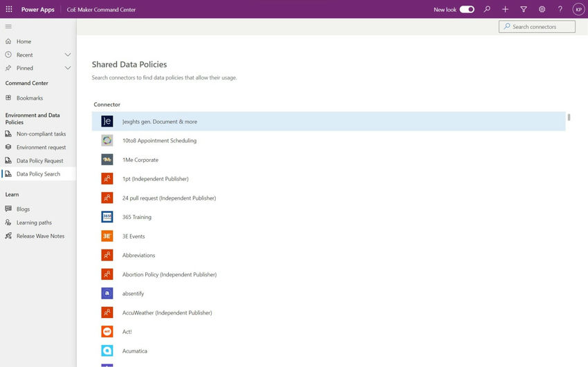Click the 24 pull request connector icon
Image resolution: width=588 pixels, height=367 pixels.
click(107, 198)
